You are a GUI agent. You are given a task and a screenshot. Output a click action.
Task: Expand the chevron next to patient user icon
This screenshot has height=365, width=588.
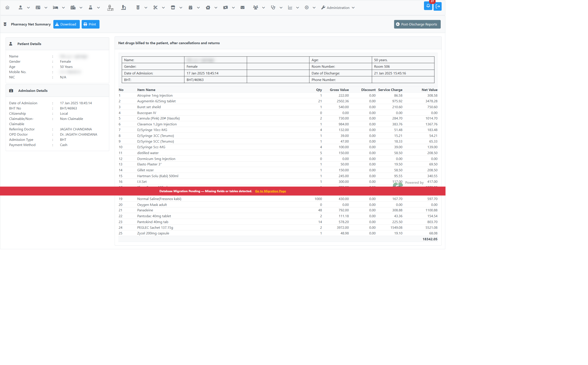click(x=28, y=7)
